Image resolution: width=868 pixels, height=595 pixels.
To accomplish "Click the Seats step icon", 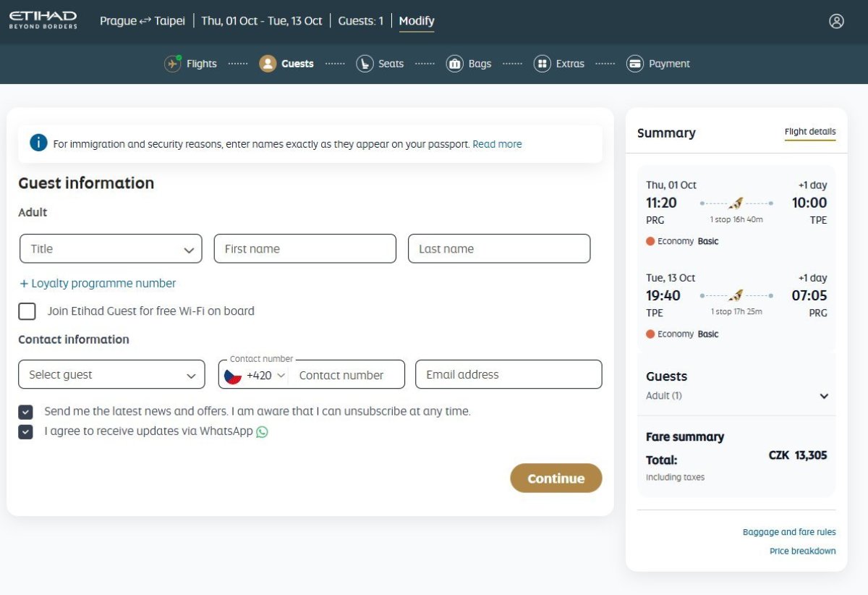I will pos(365,64).
